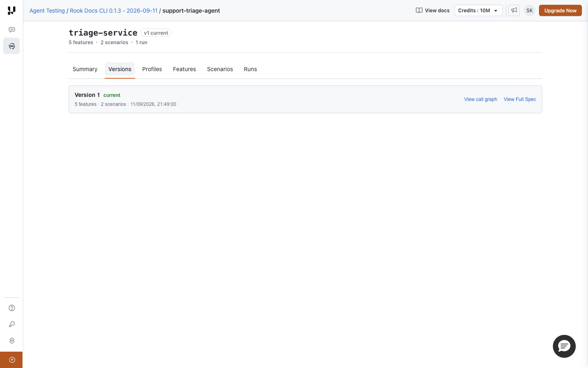Image resolution: width=588 pixels, height=368 pixels.
Task: Click the View call graph link
Action: [481, 99]
